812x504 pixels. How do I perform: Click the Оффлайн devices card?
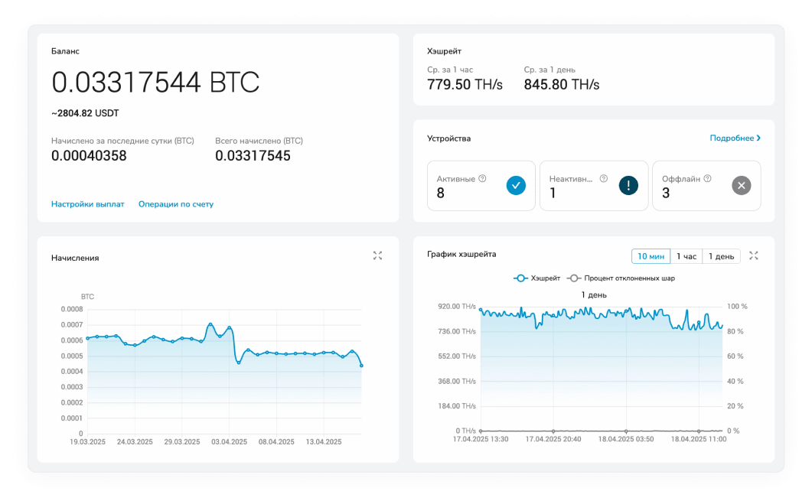[x=706, y=185]
